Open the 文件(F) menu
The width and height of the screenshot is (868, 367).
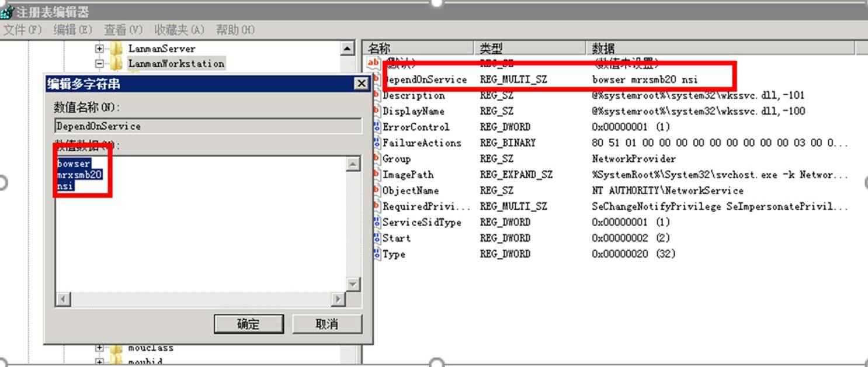coord(23,30)
